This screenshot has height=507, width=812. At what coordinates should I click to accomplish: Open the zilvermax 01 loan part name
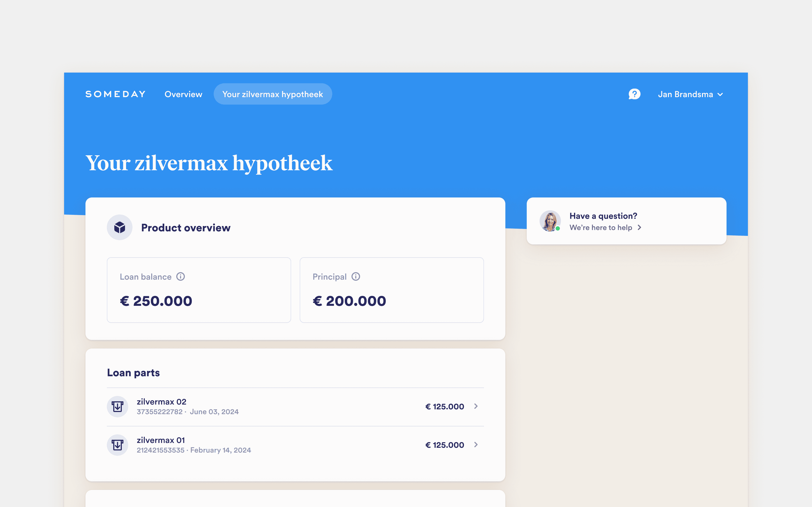[x=161, y=440]
